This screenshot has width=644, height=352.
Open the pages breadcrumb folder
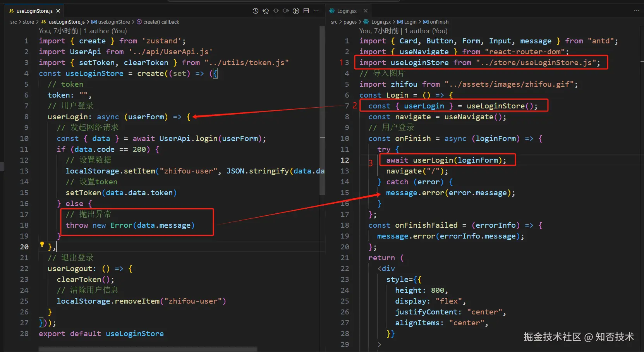click(x=350, y=22)
